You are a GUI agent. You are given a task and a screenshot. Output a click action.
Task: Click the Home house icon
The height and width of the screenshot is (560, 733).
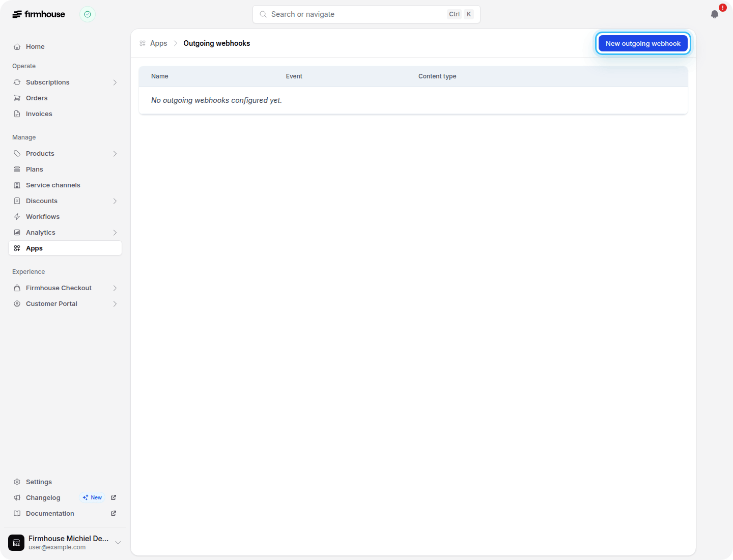coord(17,46)
